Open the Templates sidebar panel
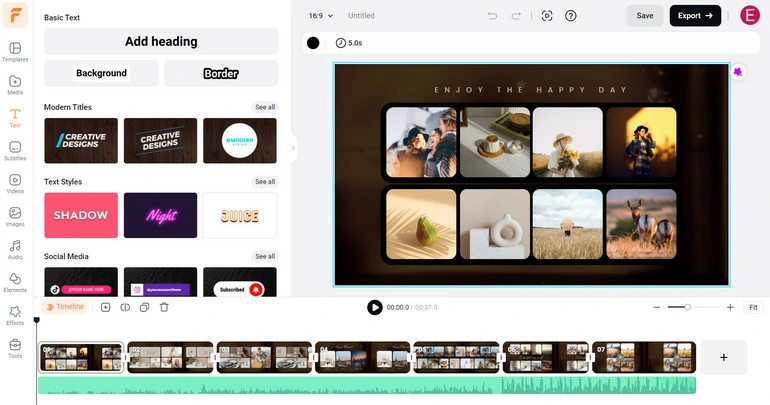 click(x=15, y=52)
